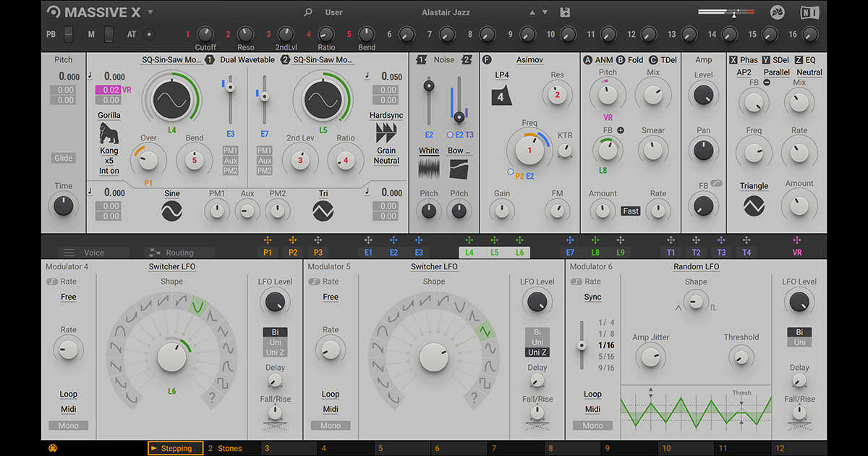868x456 pixels.
Task: Toggle Modulator 4 Rate sync switch
Action: (52, 282)
